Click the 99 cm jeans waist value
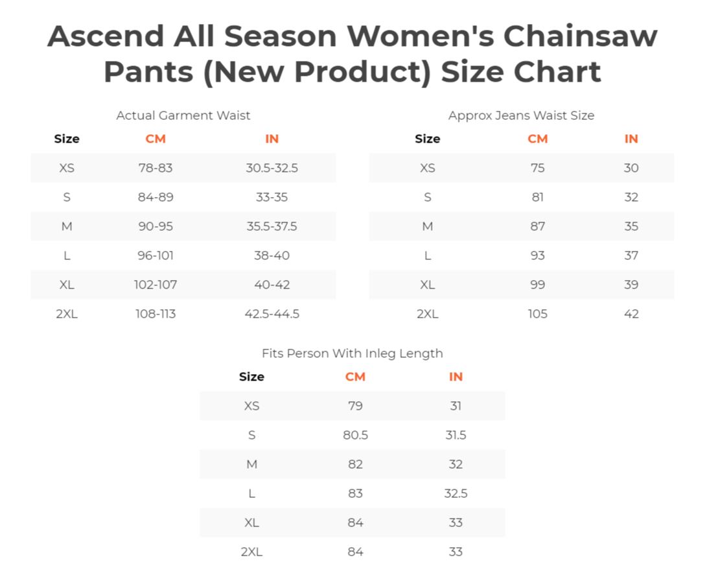 tap(538, 285)
